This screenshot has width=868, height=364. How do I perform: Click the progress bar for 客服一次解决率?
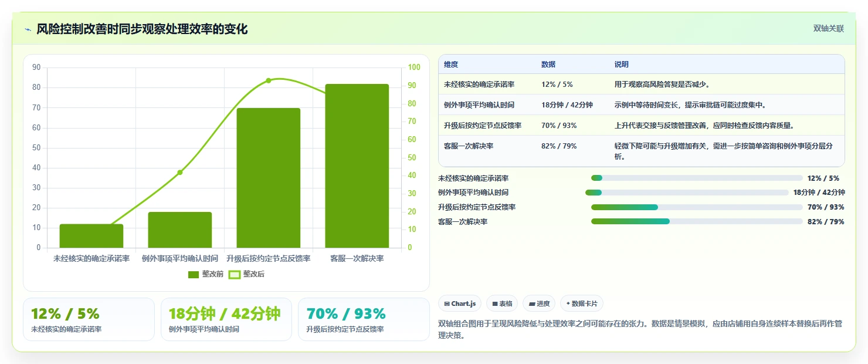click(x=697, y=221)
